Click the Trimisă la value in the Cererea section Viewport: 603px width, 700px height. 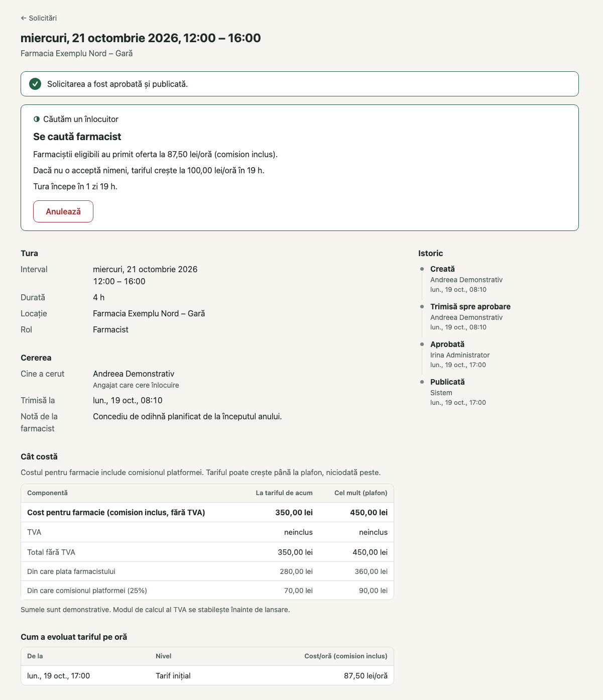click(x=128, y=400)
